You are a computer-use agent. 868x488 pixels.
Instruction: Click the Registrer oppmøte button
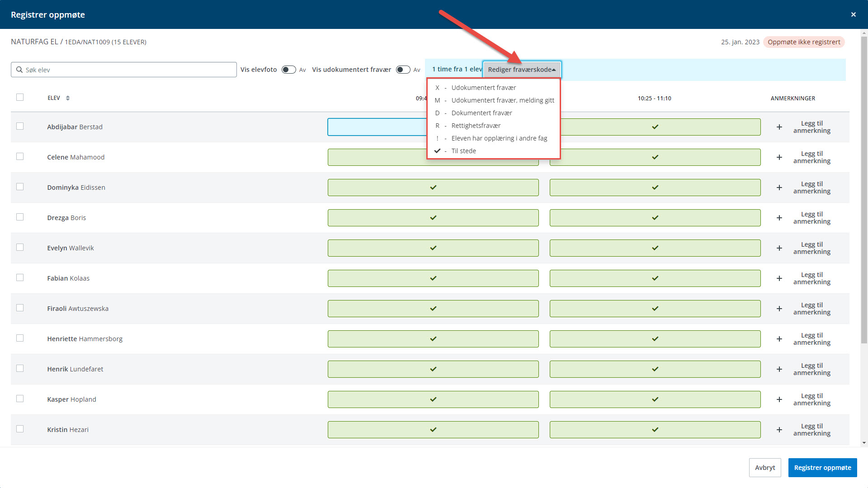pos(822,468)
